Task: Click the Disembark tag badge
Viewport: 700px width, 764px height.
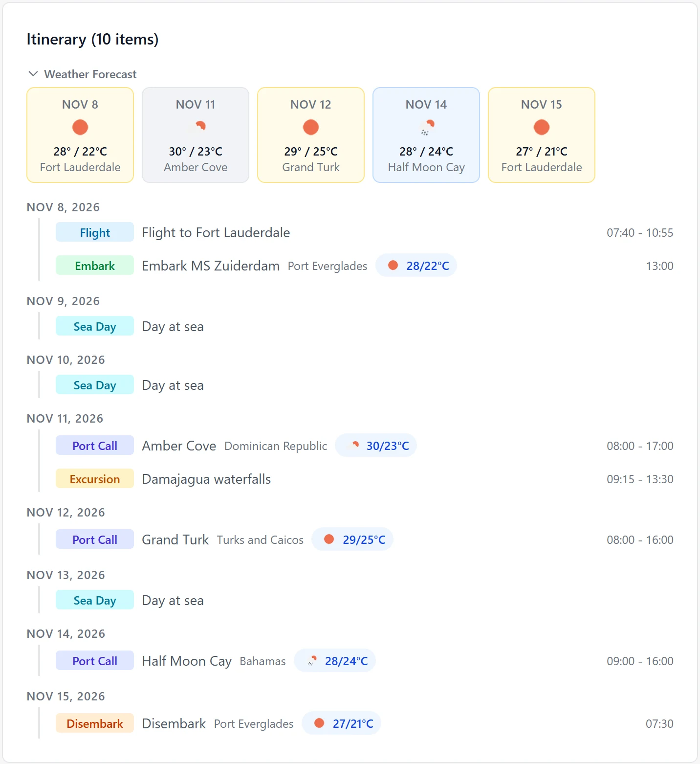Action: [x=95, y=723]
